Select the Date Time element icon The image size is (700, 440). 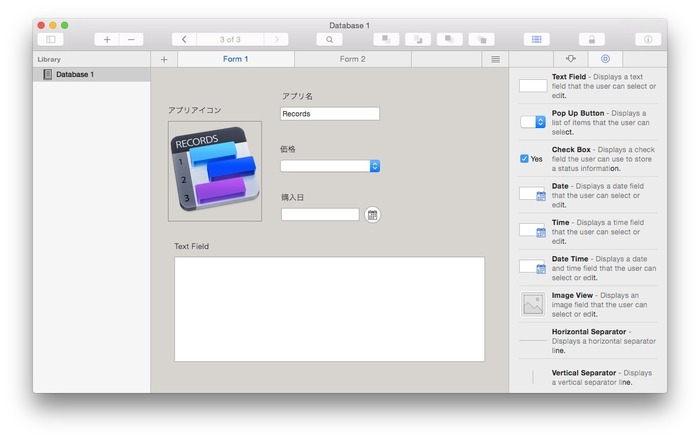(533, 267)
